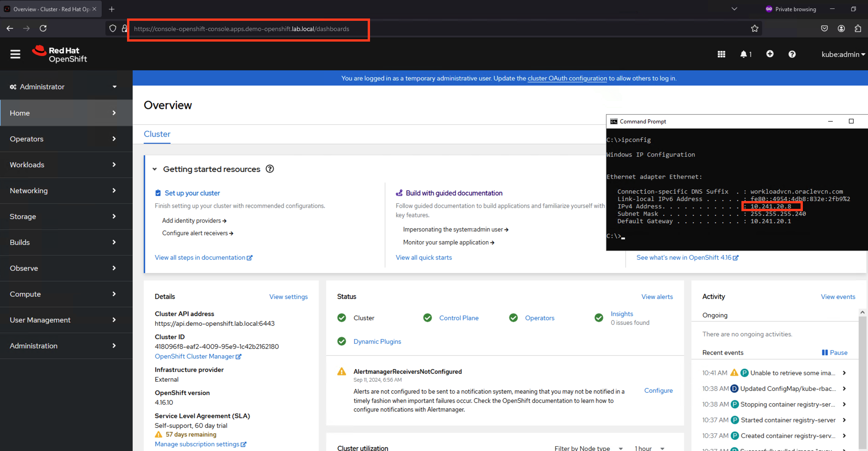
Task: Click the 57 days remaining warning icon
Action: pyautogui.click(x=158, y=434)
